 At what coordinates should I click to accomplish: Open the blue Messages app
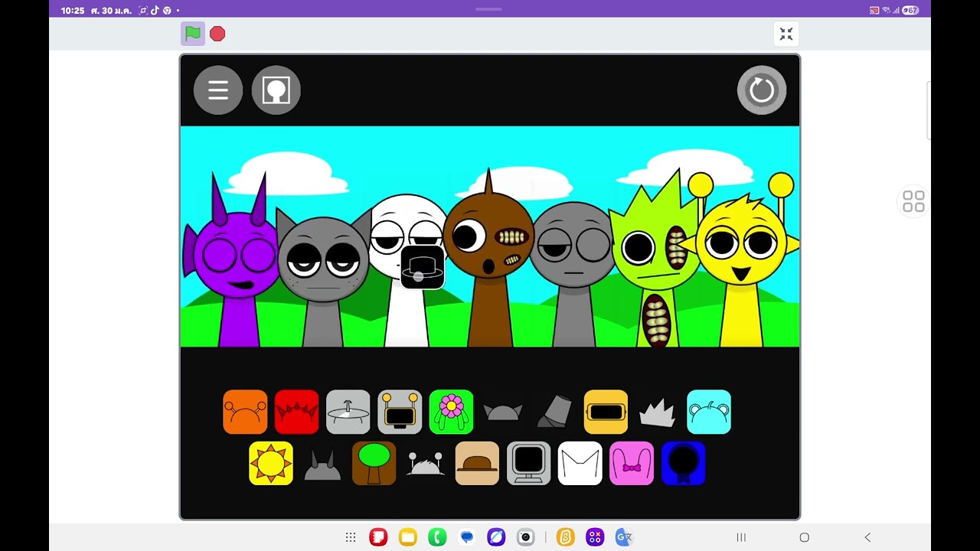(467, 537)
